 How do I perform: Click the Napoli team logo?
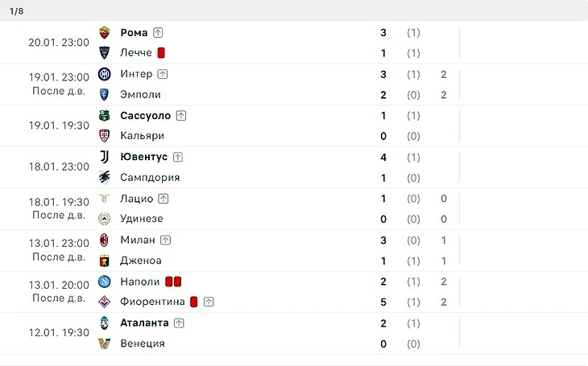pos(104,282)
